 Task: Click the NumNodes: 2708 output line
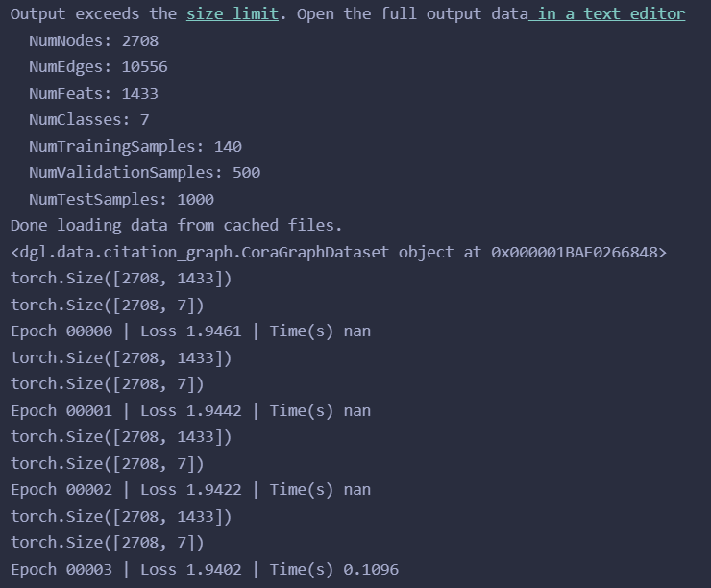(x=94, y=40)
